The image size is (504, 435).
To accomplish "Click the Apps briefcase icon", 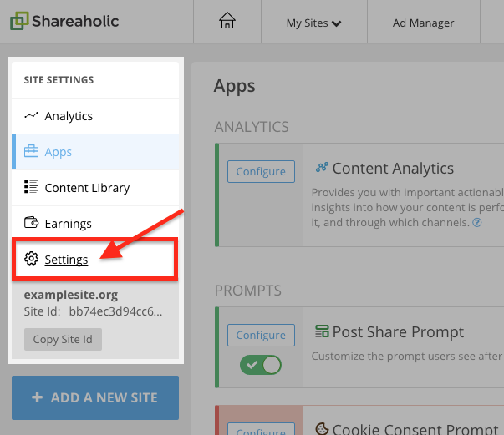I will pos(31,151).
